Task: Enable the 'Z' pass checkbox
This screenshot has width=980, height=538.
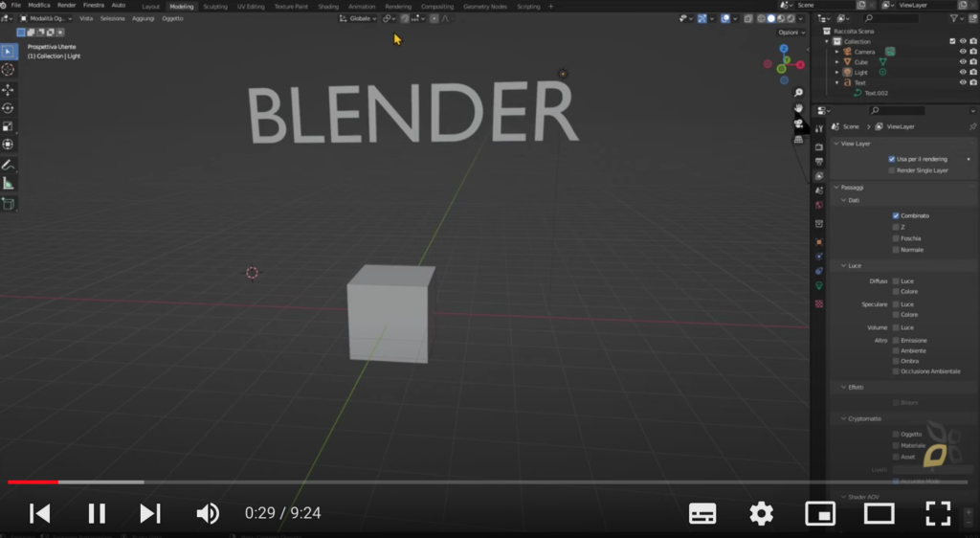Action: pos(896,227)
